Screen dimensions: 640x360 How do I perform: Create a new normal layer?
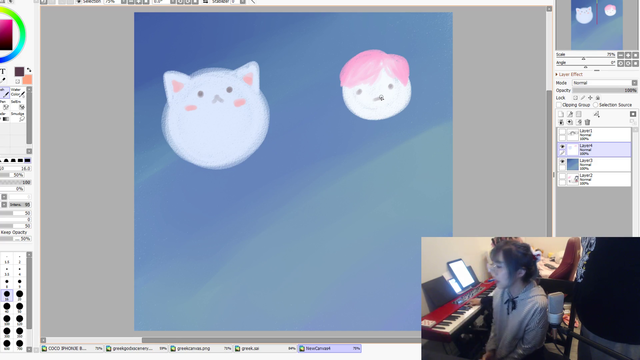click(x=561, y=114)
